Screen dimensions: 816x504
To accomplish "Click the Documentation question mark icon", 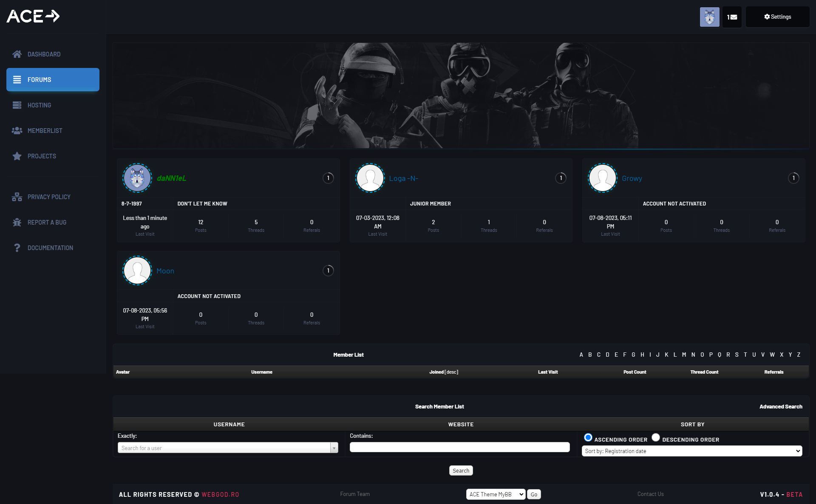I will click(x=17, y=248).
